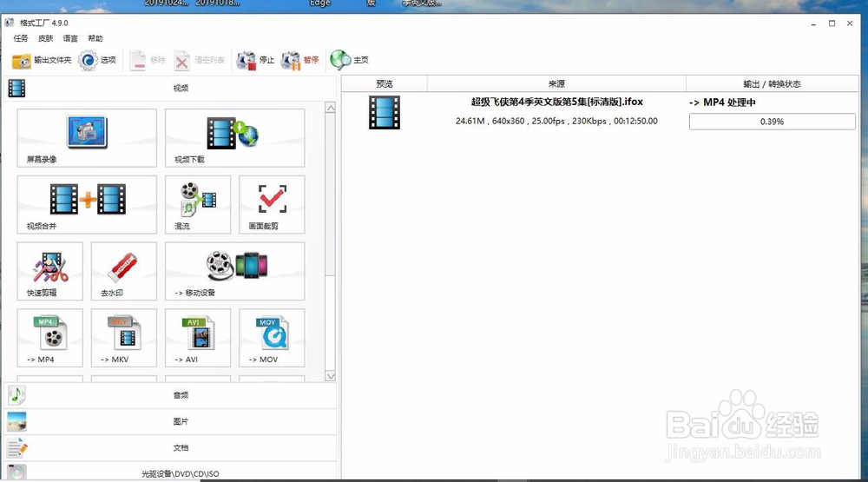Select the 超级飞侠第4季英文版第5集[标清版].ifox file name
The width and height of the screenshot is (868, 482).
(x=557, y=102)
